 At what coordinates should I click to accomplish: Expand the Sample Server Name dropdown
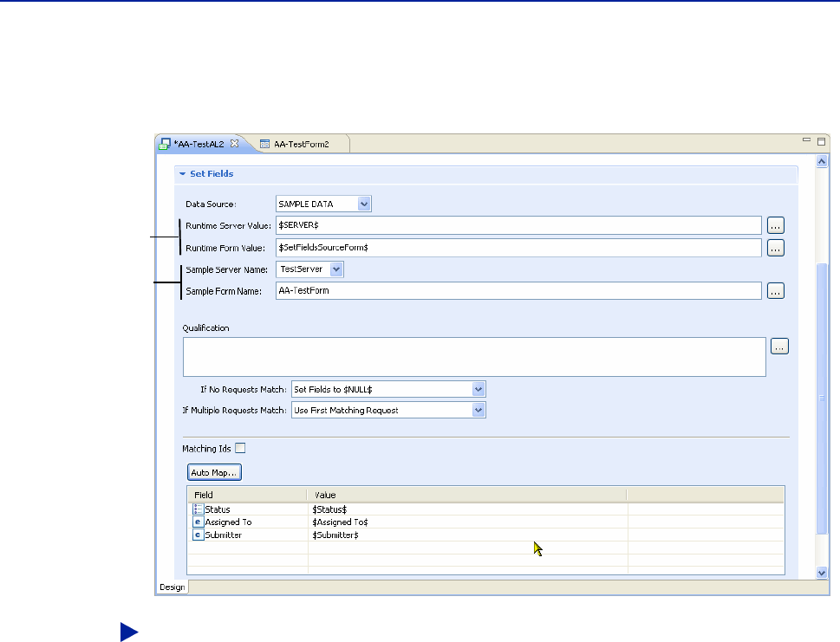[x=337, y=269]
